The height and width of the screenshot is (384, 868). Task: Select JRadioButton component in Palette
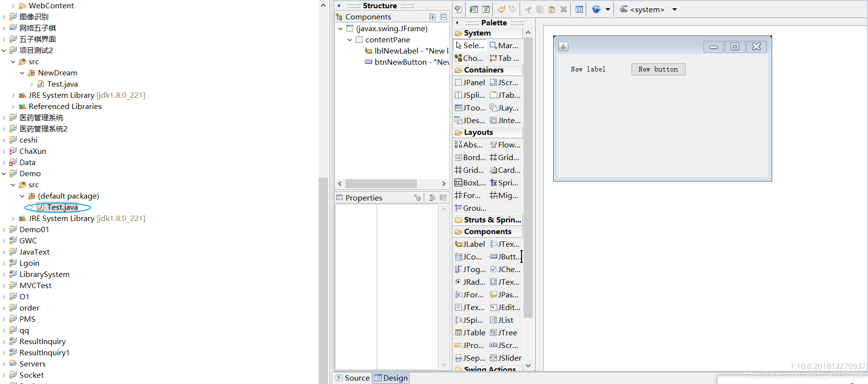470,282
